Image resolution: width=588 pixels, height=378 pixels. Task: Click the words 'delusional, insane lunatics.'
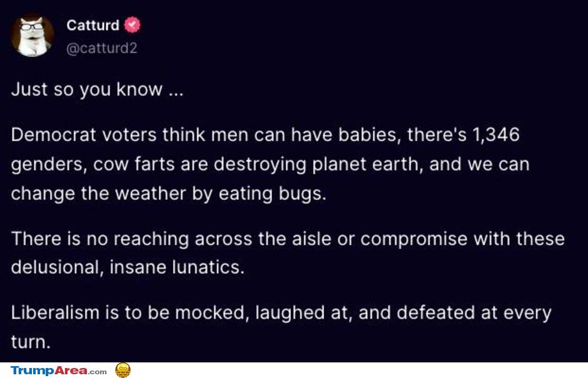tap(128, 267)
